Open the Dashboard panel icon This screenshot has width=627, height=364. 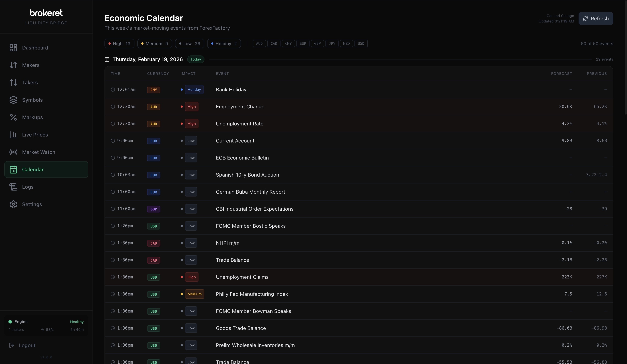pyautogui.click(x=13, y=47)
